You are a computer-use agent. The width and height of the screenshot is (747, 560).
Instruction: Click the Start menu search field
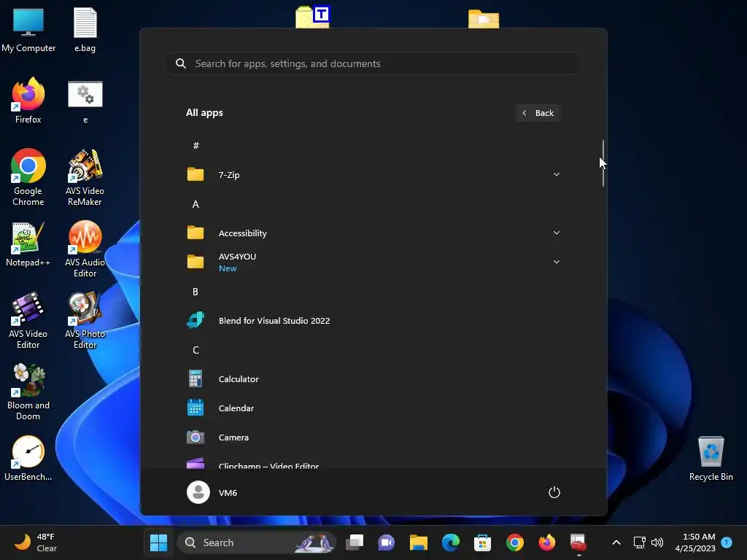pos(373,63)
